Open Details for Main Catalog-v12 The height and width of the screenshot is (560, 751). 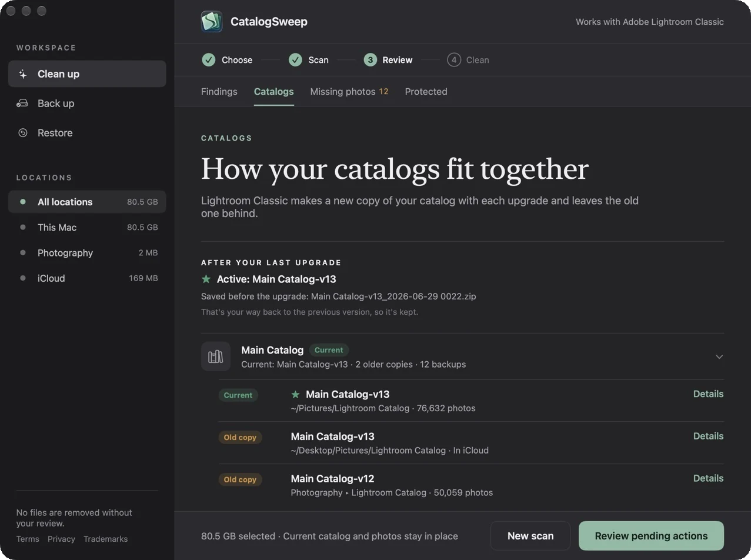point(708,478)
